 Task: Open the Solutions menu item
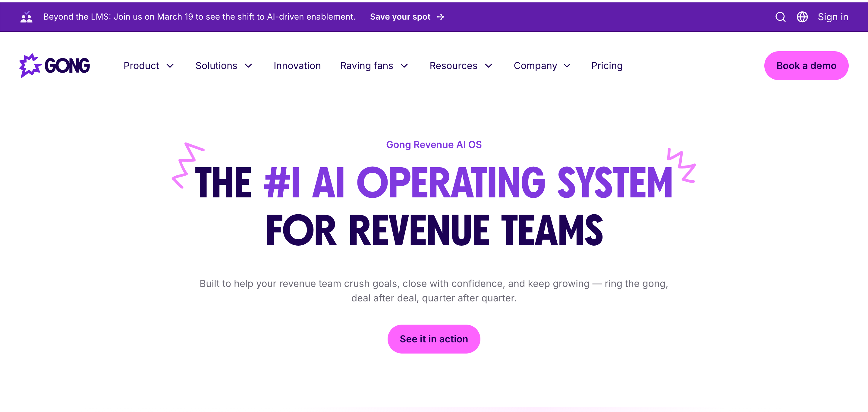[216, 66]
